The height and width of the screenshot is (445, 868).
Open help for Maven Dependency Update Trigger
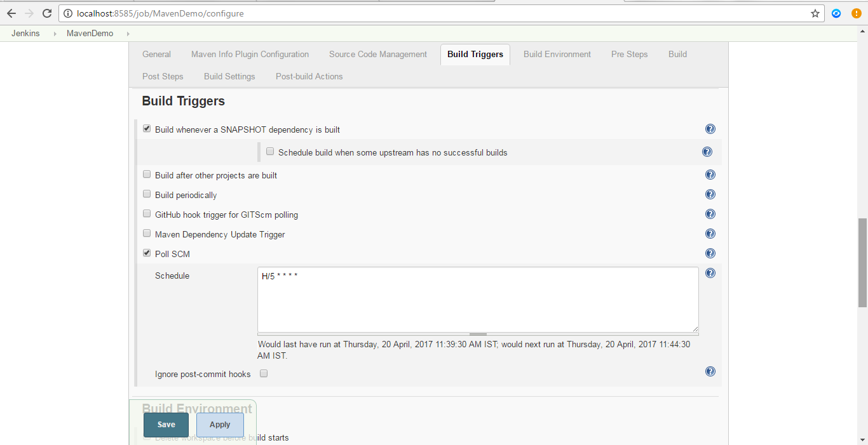(x=710, y=234)
